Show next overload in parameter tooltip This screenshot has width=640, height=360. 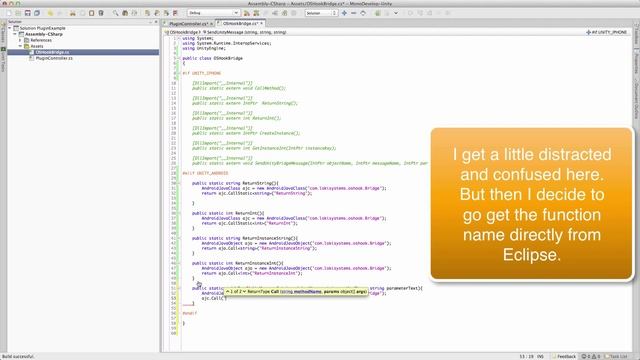[x=244, y=292]
